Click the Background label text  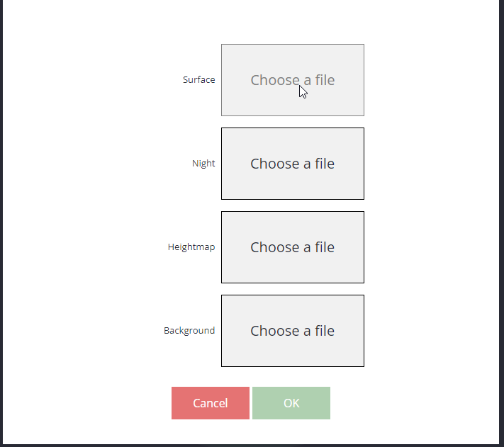(x=189, y=330)
